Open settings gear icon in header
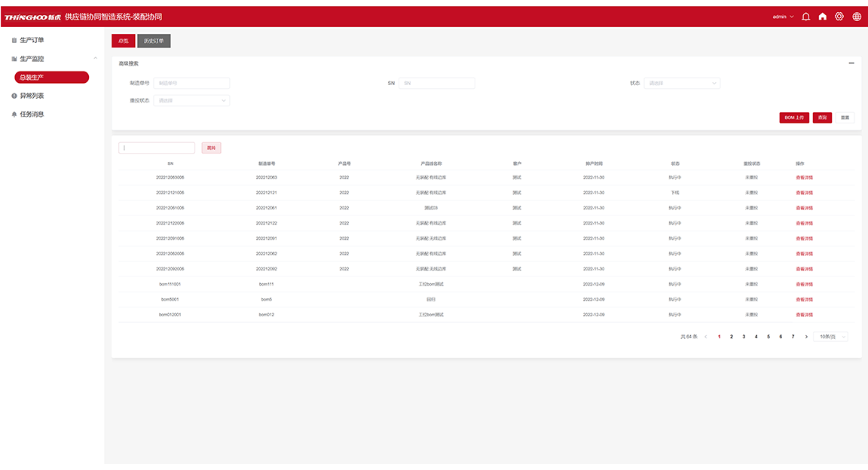868x470 pixels. (x=839, y=17)
